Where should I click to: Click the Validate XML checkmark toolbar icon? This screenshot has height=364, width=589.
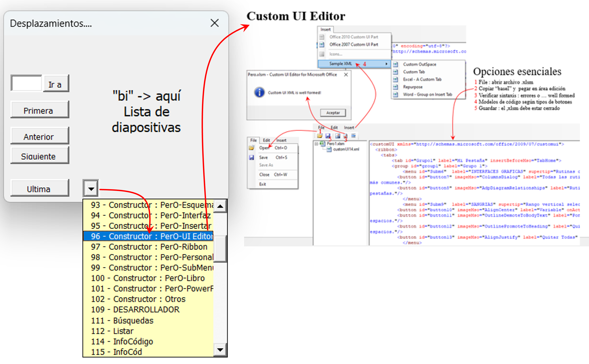tap(345, 136)
